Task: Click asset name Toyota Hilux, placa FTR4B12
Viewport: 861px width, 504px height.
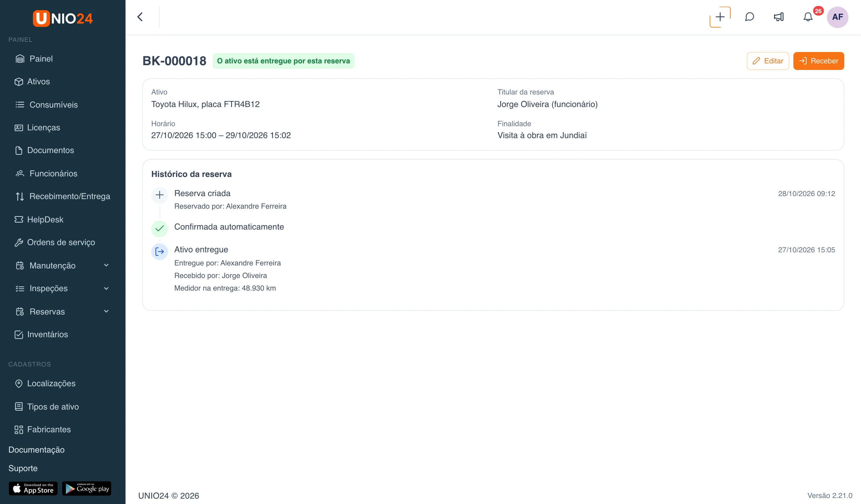Action: (205, 104)
